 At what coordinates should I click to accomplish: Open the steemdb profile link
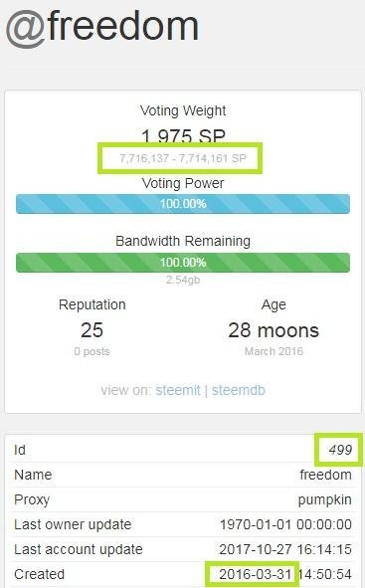pyautogui.click(x=239, y=390)
